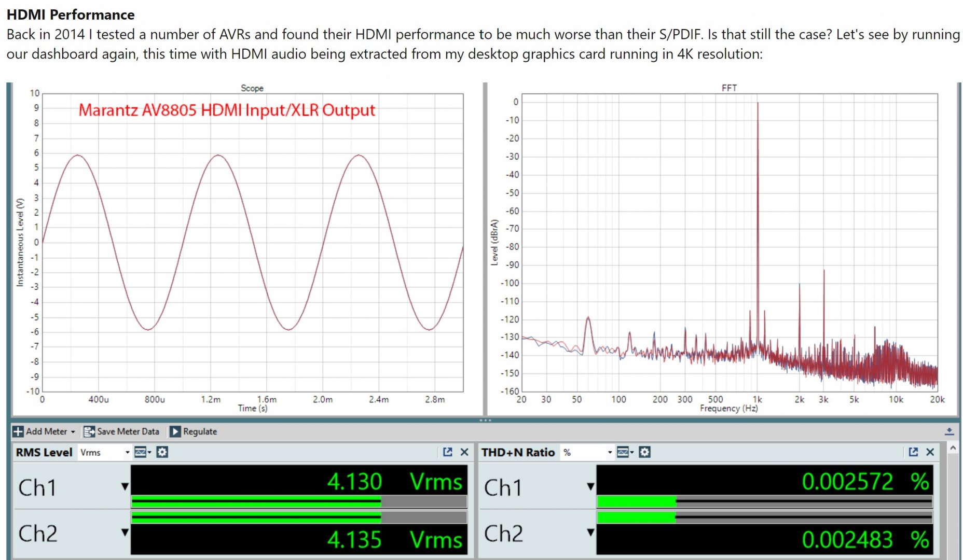This screenshot has height=560, width=963.
Task: Open the Add Meter dropdown arrow
Action: tap(73, 432)
